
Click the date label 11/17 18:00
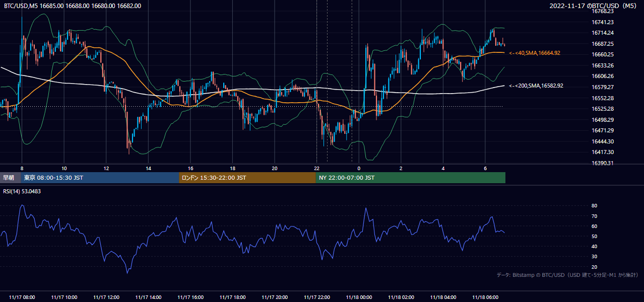click(232, 297)
